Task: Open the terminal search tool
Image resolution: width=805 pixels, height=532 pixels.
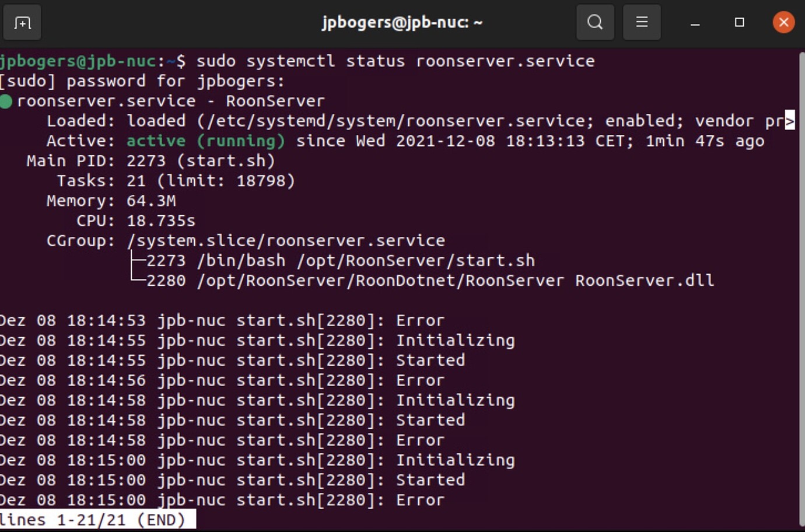Action: coord(594,23)
